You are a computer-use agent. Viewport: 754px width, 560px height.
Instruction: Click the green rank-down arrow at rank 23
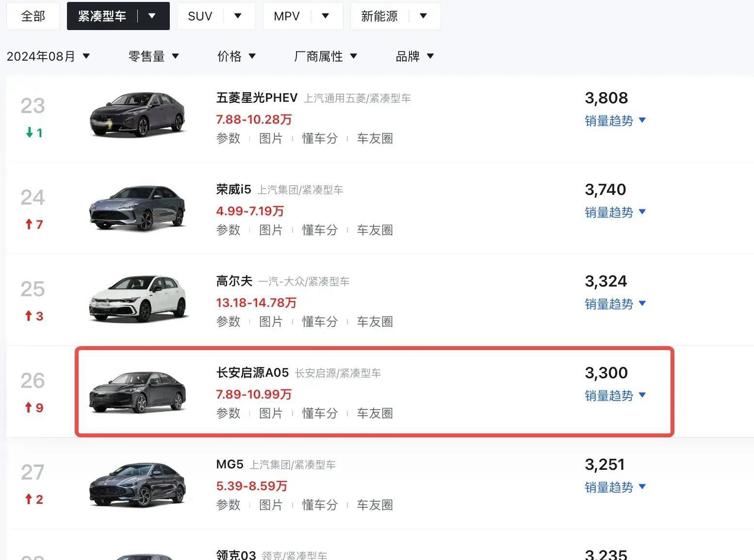(29, 132)
